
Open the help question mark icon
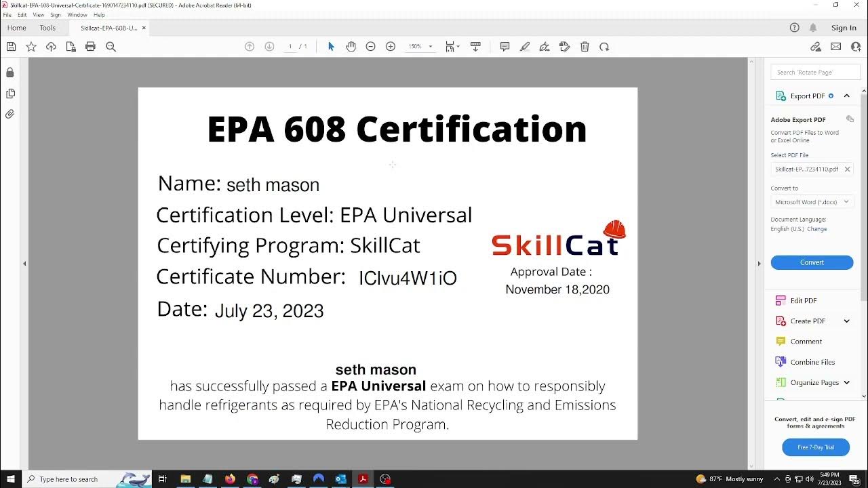(x=795, y=28)
